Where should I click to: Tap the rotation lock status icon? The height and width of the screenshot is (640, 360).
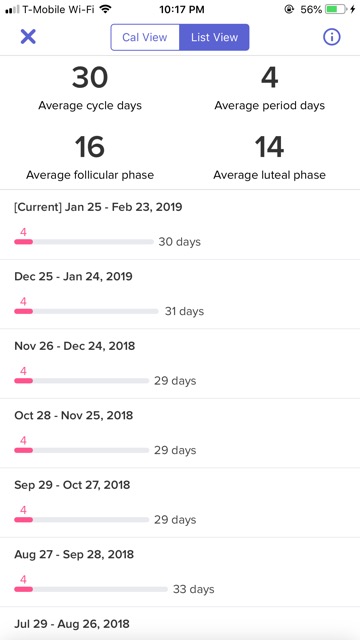[x=289, y=9]
